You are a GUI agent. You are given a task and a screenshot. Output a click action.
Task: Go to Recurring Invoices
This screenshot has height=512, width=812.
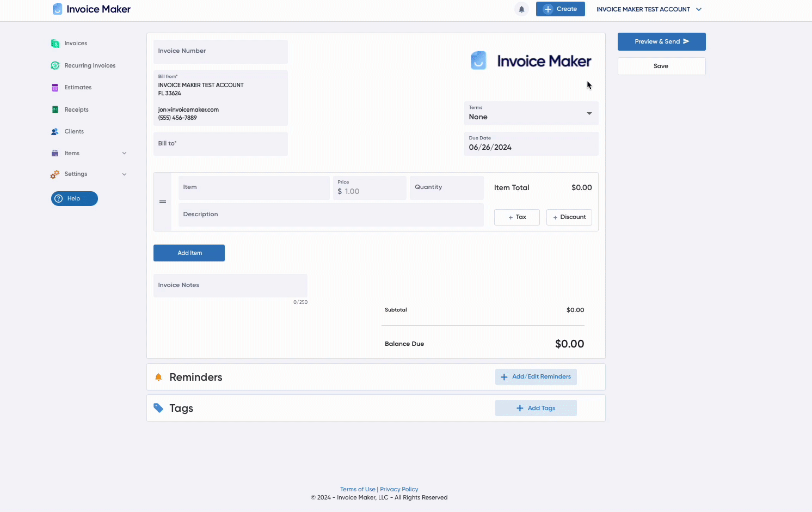coord(90,66)
